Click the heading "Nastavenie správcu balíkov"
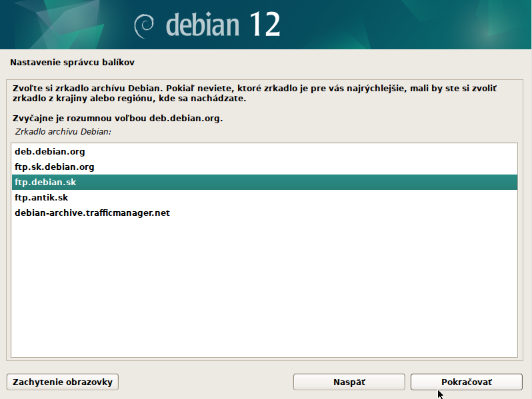 (73, 63)
